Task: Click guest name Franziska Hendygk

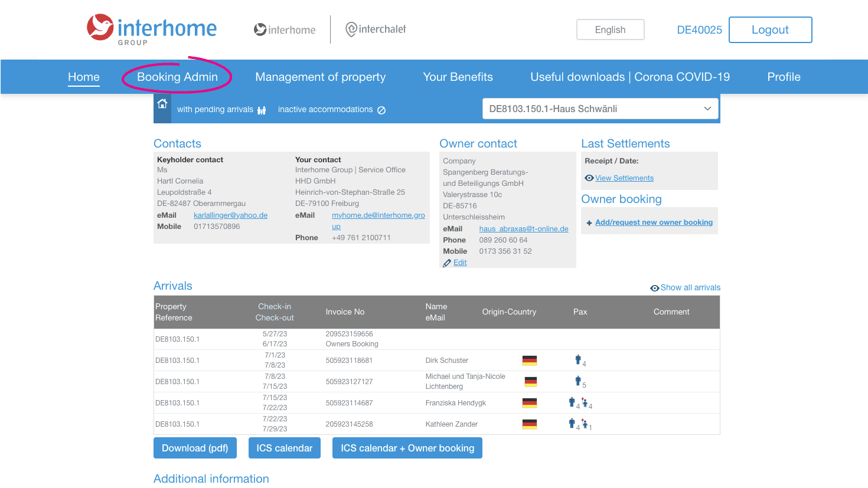Action: [x=455, y=403]
